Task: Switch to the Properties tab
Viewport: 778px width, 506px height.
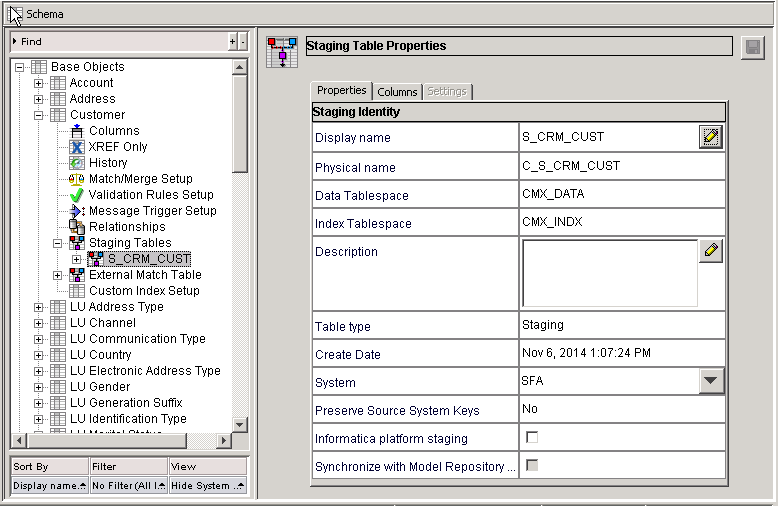Action: click(341, 91)
